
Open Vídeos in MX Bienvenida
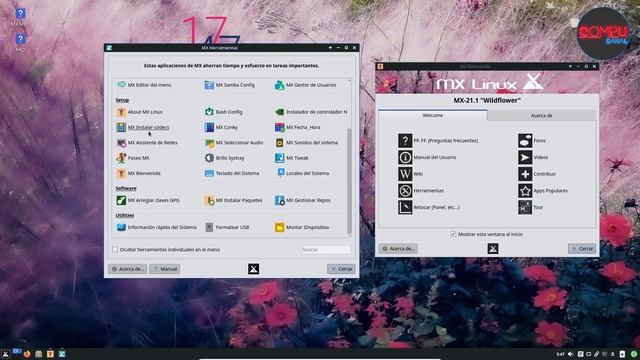click(x=533, y=158)
